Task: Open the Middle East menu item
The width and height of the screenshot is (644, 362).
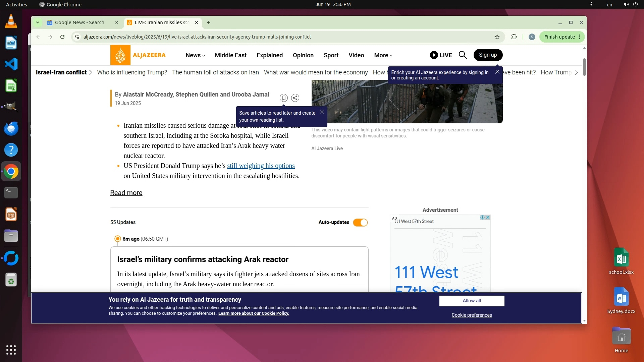Action: [x=230, y=55]
